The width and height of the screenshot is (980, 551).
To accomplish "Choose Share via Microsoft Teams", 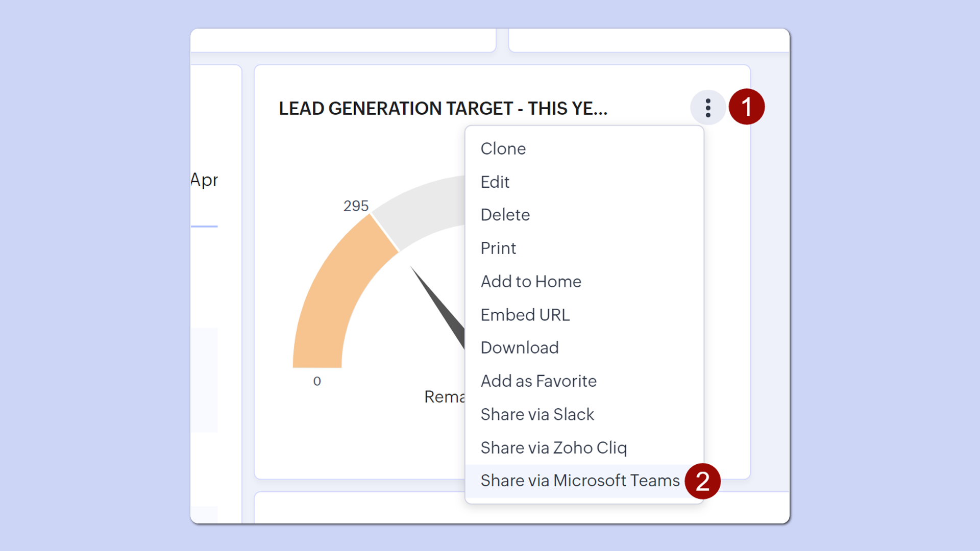I will 579,481.
